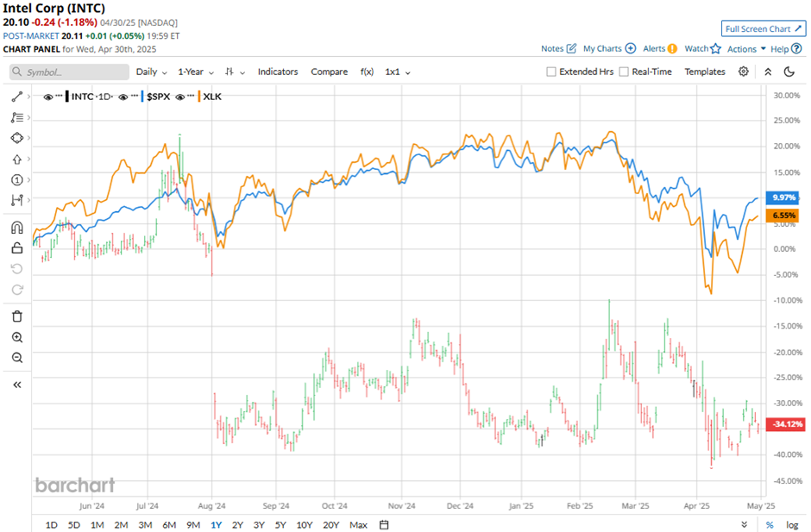
Task: Click the 6.55% XLK price label
Action: (782, 215)
